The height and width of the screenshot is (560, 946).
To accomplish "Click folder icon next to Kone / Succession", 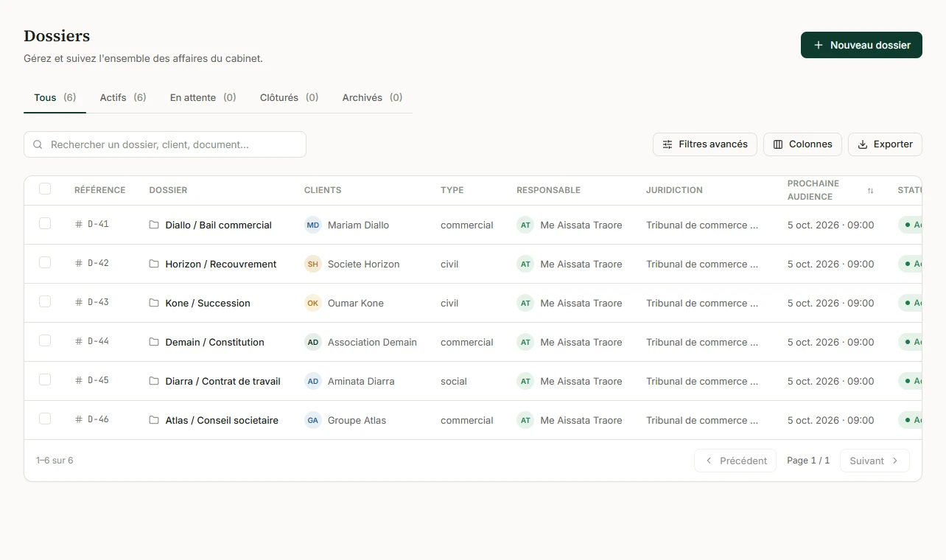I will (154, 303).
